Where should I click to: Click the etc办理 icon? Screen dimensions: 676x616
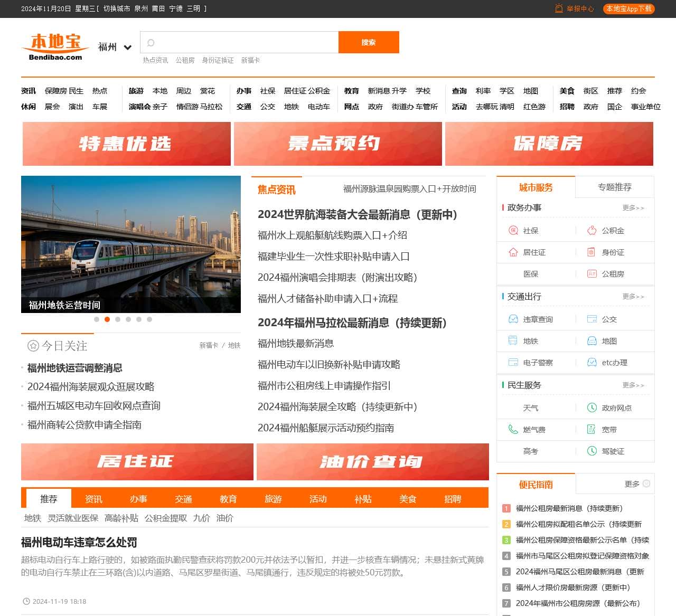[591, 362]
